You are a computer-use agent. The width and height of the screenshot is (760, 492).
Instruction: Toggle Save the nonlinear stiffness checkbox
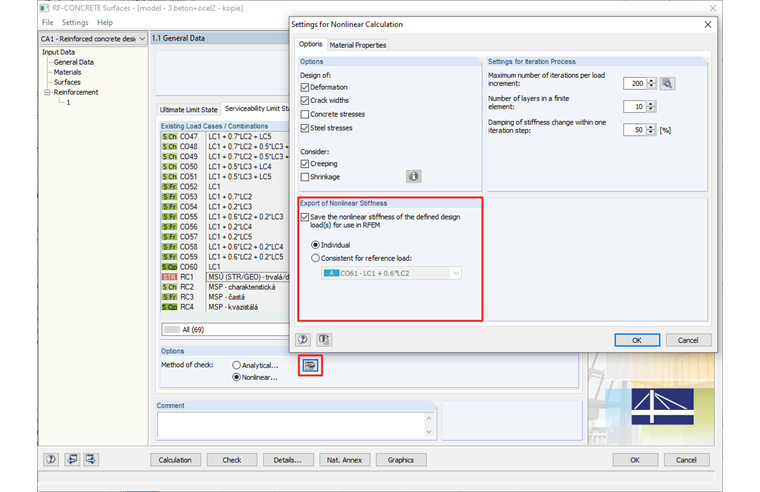[x=304, y=217]
